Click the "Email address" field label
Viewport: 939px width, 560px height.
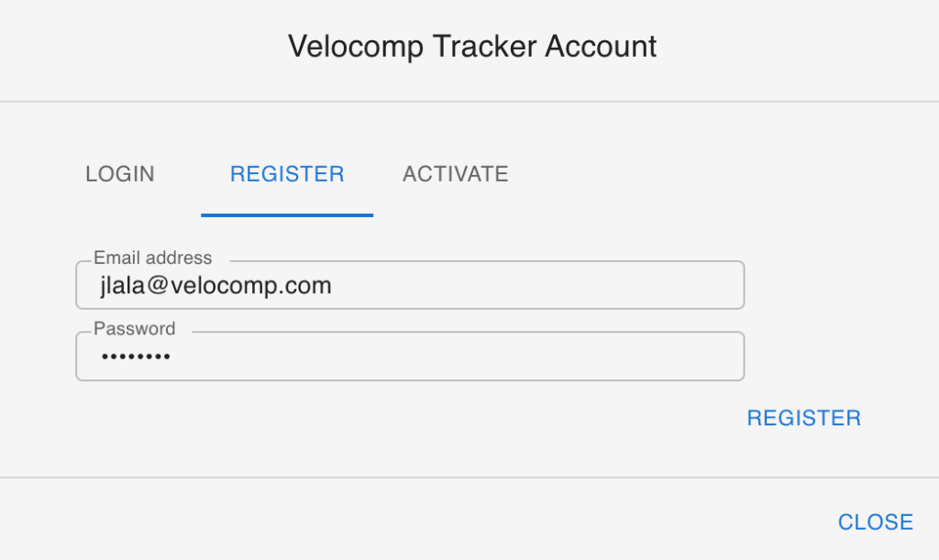click(x=152, y=258)
